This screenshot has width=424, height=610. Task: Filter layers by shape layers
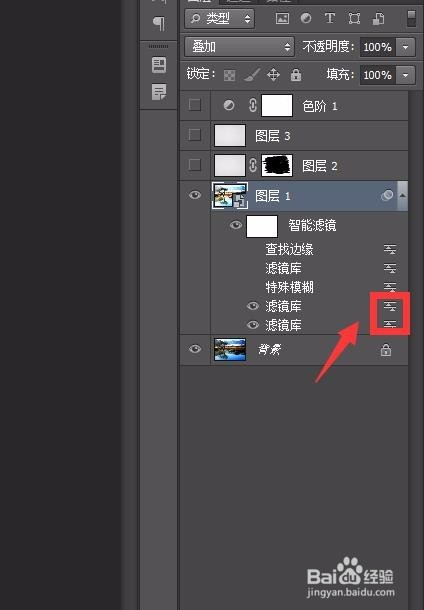click(x=354, y=18)
